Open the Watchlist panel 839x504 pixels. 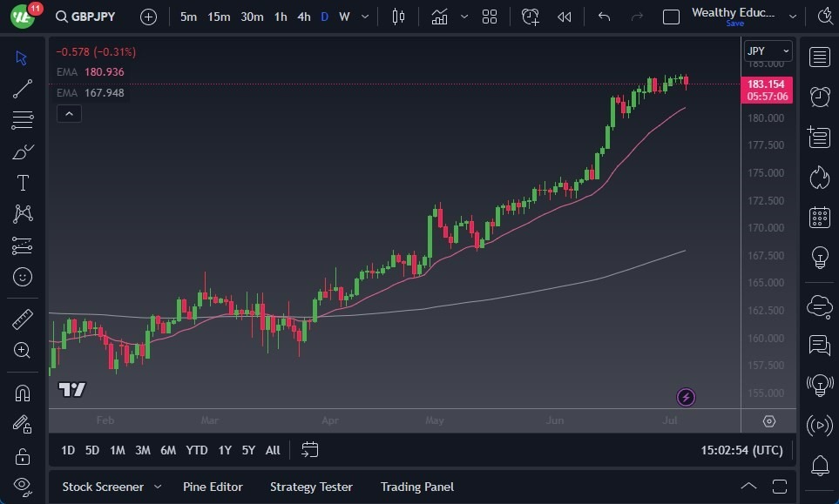[818, 57]
